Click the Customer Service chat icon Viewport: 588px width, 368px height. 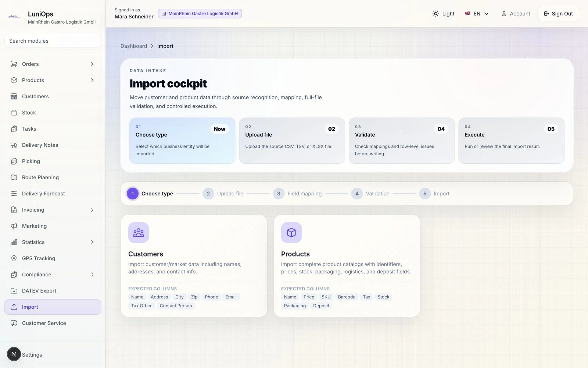click(14, 323)
